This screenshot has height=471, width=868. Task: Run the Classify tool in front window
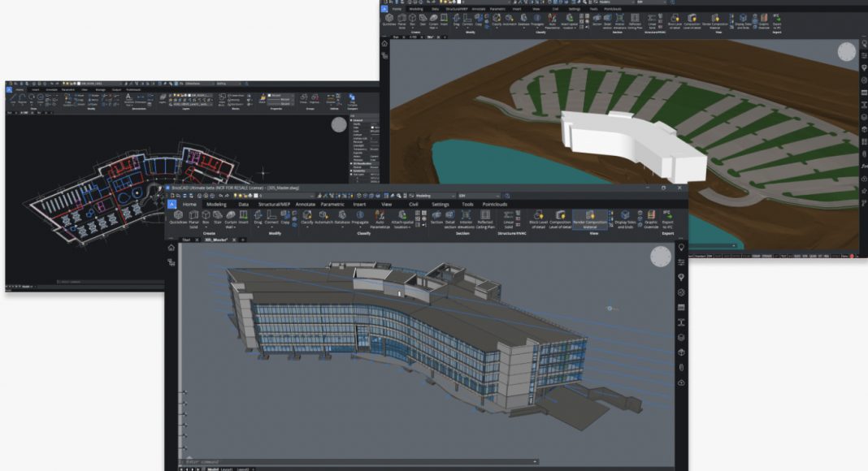pyautogui.click(x=307, y=217)
